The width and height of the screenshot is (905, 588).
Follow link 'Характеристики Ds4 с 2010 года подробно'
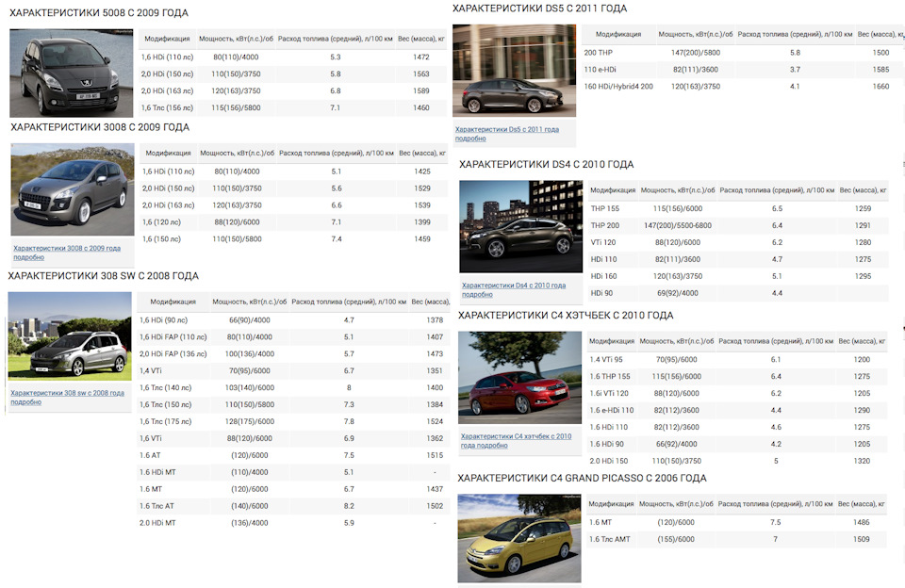click(x=514, y=289)
